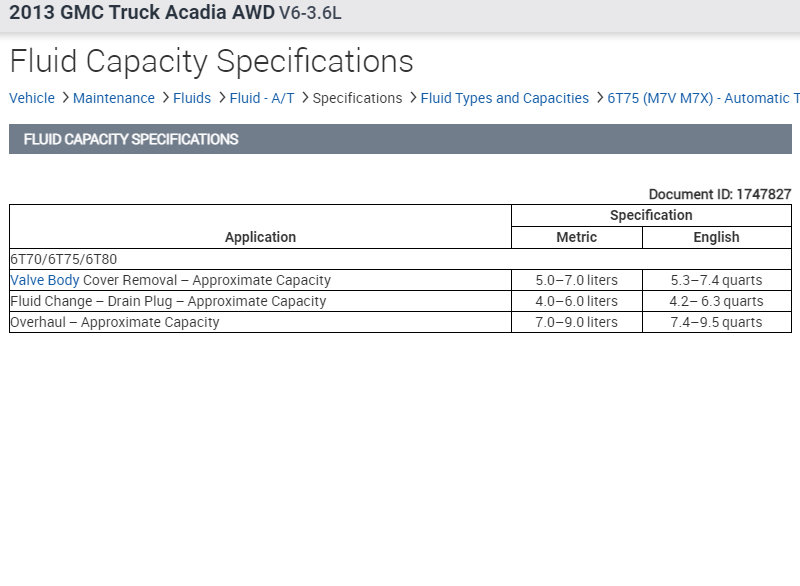This screenshot has width=800, height=586.
Task: Navigate to the Fluids breadcrumb
Action: coord(192,98)
